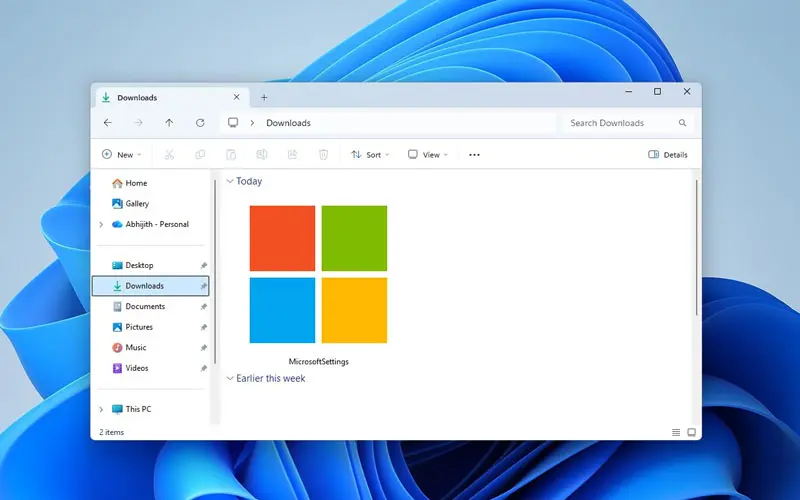Select Downloads in the sidebar
800x500 pixels.
(150, 286)
